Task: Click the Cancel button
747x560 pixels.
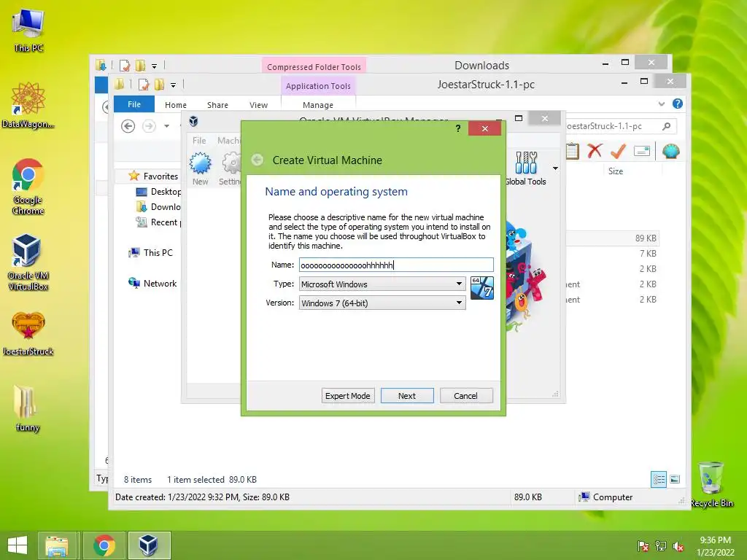Action: click(x=466, y=396)
